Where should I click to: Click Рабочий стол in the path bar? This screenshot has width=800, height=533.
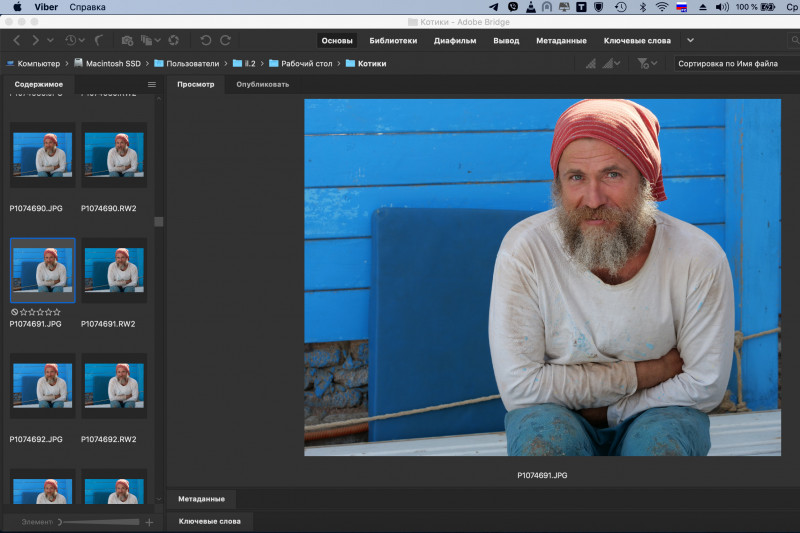tap(301, 64)
